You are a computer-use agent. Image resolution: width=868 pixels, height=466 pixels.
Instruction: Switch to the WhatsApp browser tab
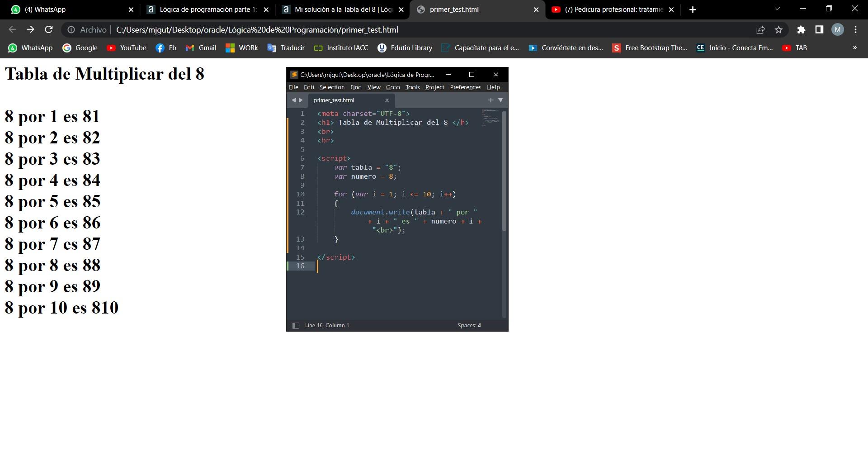pos(72,10)
